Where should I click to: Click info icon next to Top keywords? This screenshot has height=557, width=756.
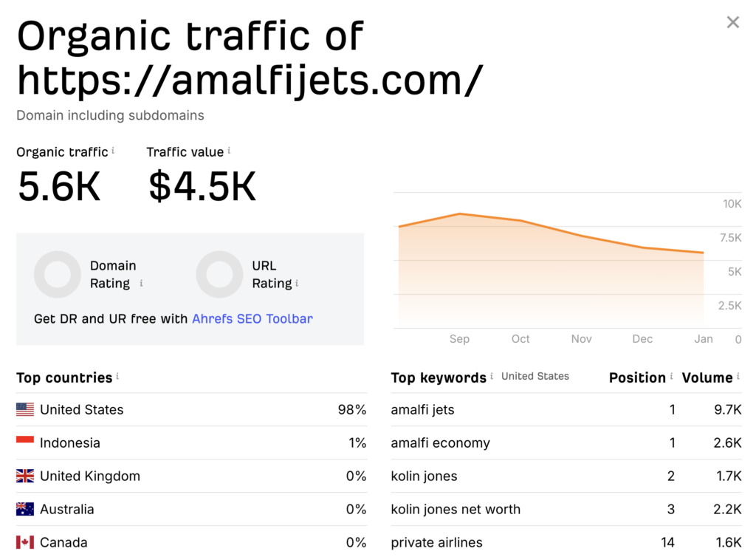coord(492,376)
